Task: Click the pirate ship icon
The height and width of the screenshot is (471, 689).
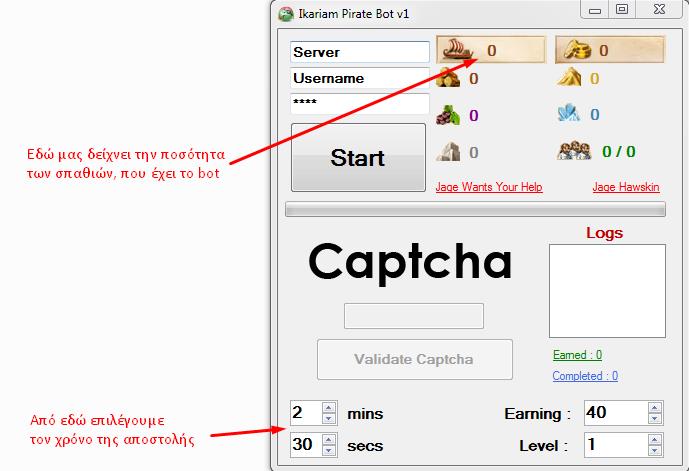Action: click(458, 49)
